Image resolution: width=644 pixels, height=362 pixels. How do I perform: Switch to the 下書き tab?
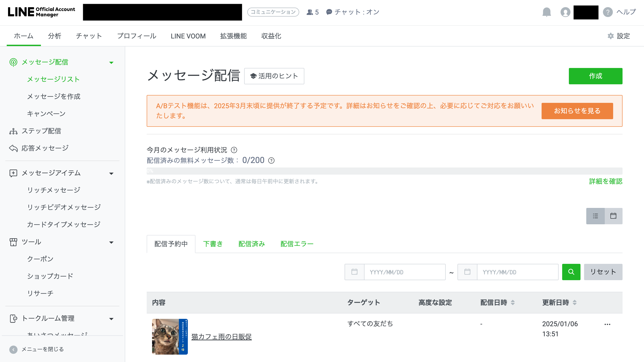tap(213, 244)
